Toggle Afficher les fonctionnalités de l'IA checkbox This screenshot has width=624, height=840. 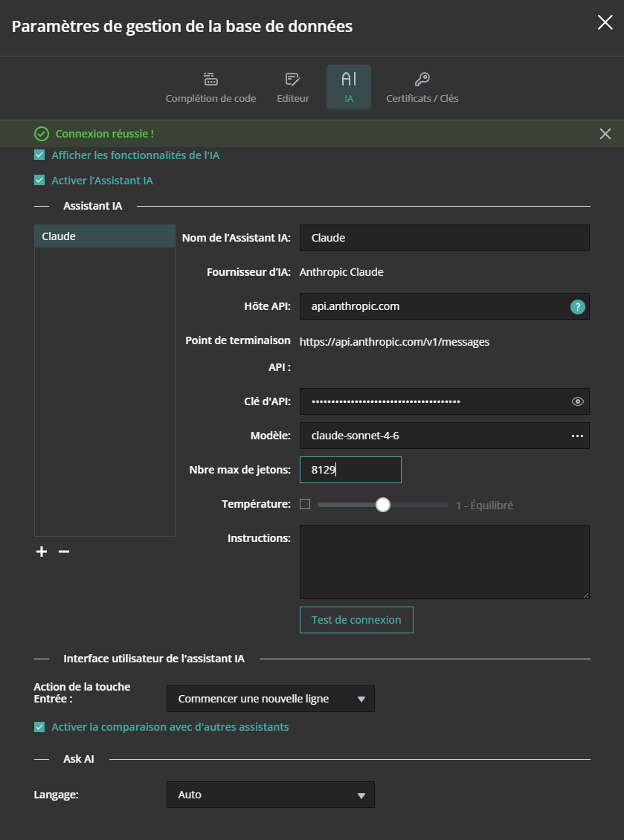(x=39, y=155)
